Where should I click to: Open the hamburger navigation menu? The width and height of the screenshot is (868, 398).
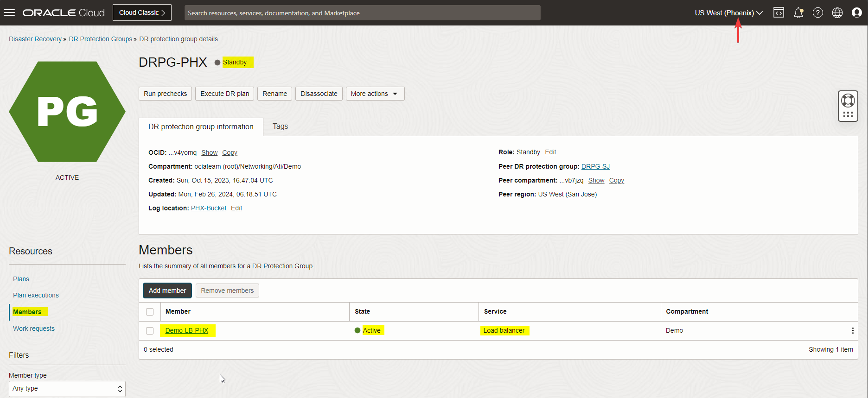tap(9, 13)
